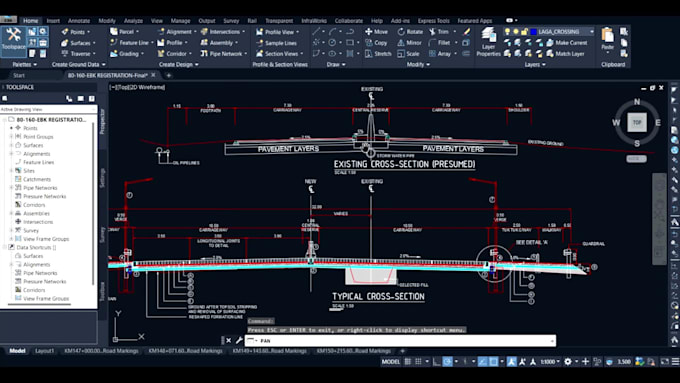Toggle snap mode in status bar
The width and height of the screenshot is (680, 383).
pyautogui.click(x=418, y=361)
